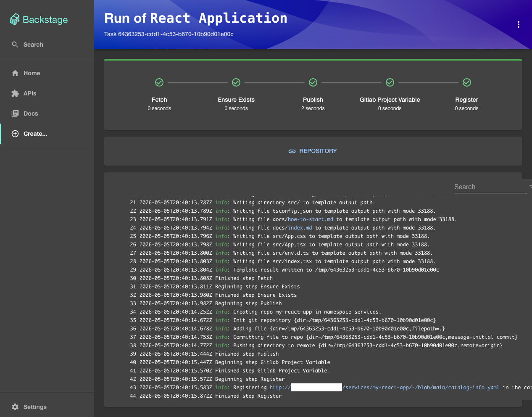Focus the log Search input field

pyautogui.click(x=490, y=187)
